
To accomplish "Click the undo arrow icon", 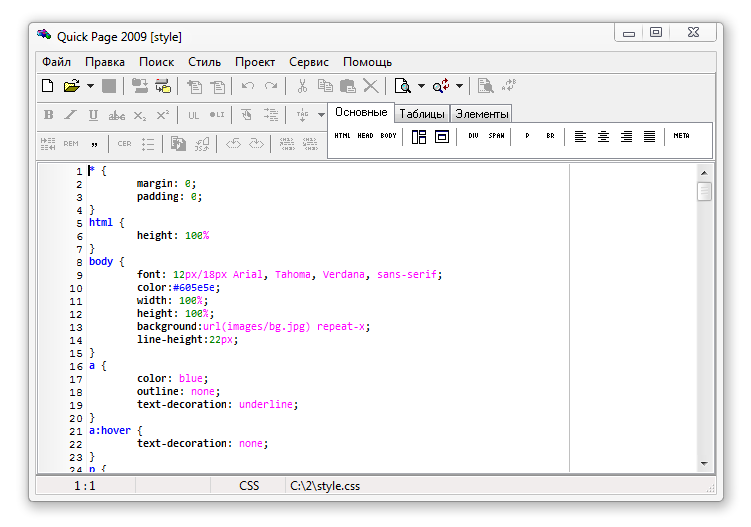I will [x=248, y=86].
